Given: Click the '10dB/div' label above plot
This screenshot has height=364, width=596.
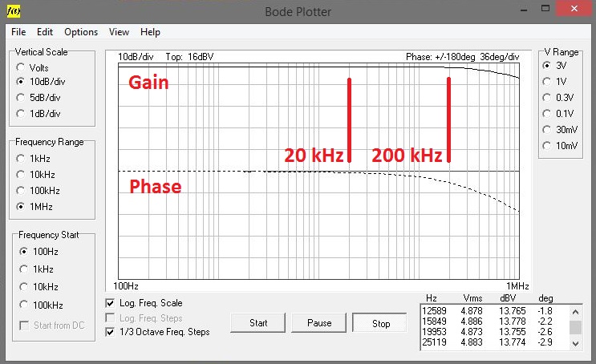Looking at the screenshot, I should click(x=136, y=57).
